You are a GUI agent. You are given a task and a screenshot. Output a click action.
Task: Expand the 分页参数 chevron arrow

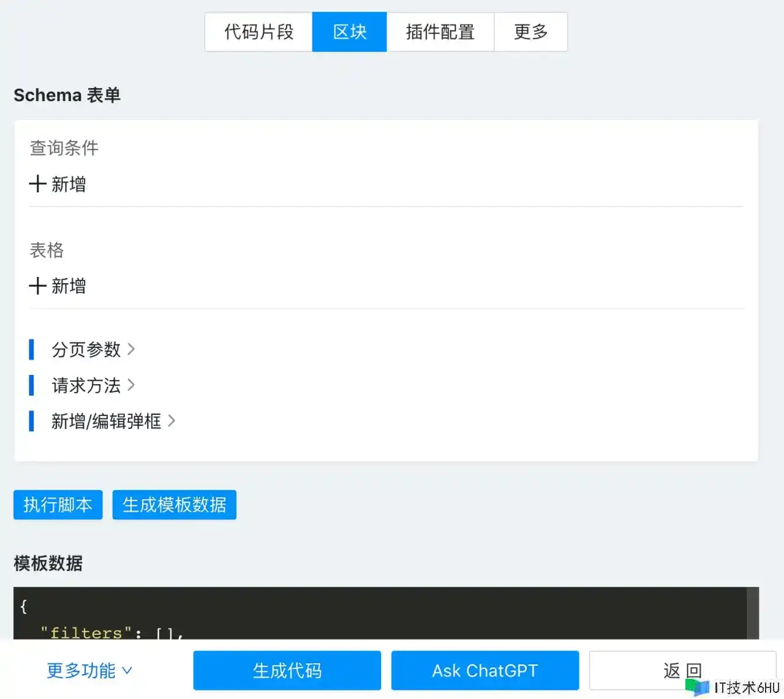point(131,349)
